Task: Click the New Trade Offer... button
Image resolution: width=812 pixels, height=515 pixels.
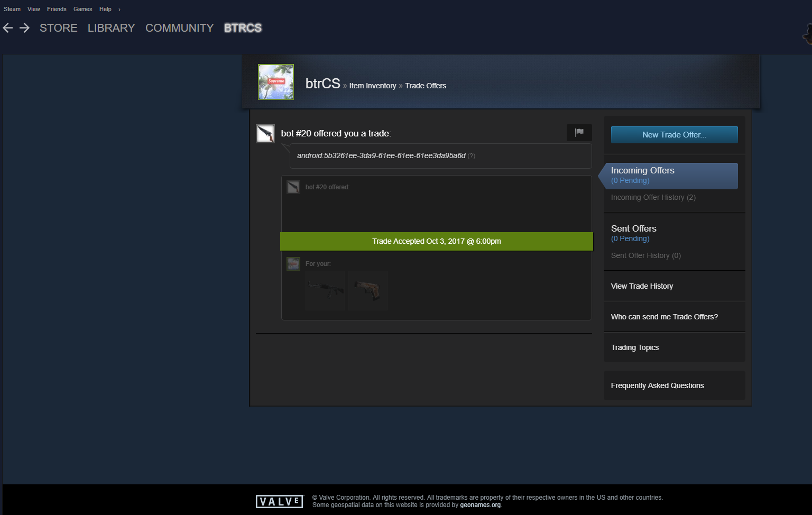Action: click(x=675, y=135)
